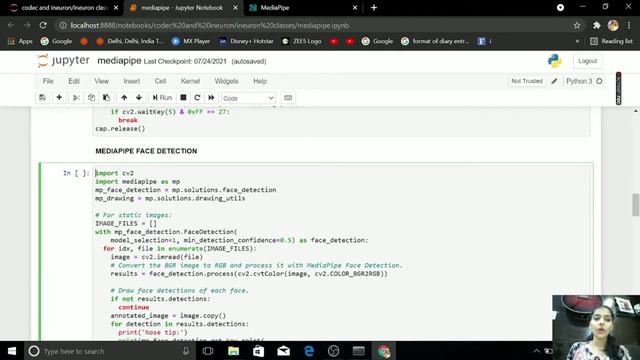The image size is (640, 360).
Task: Click the notebook vertical scrollbar thumb
Action: 636,205
